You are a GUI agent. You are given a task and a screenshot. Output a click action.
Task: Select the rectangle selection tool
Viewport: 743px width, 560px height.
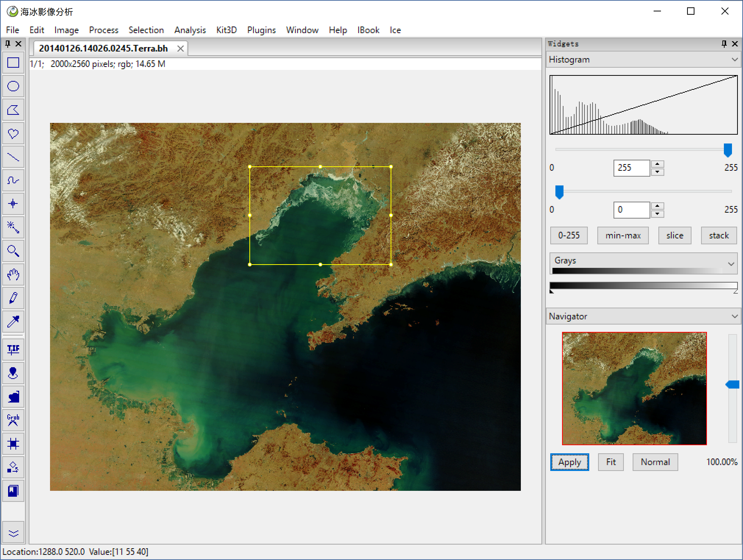point(13,63)
